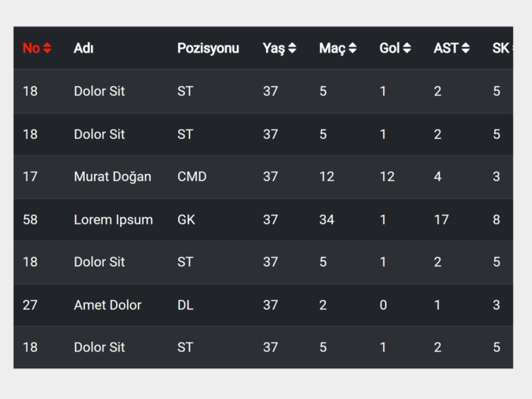Click the AST value 17
532x399 pixels.
point(441,219)
